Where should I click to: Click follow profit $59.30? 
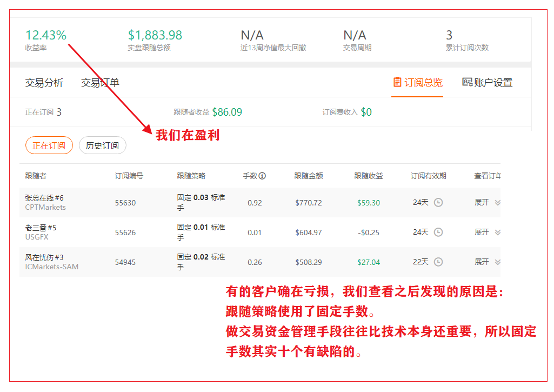[x=369, y=203]
